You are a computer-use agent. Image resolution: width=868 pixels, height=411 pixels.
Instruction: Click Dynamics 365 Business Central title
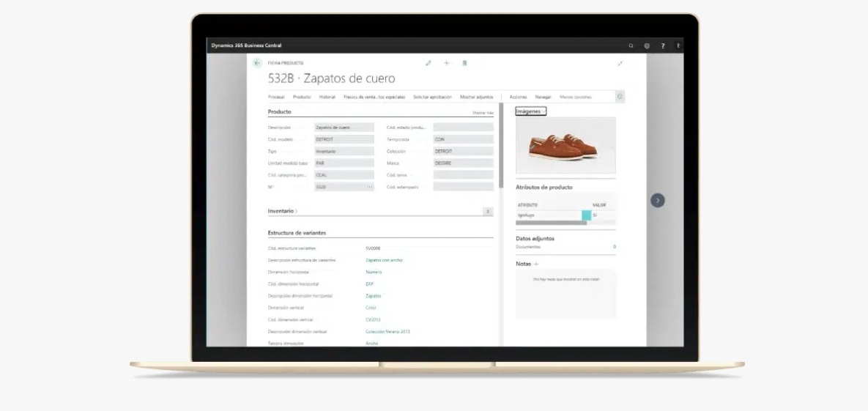(x=246, y=45)
